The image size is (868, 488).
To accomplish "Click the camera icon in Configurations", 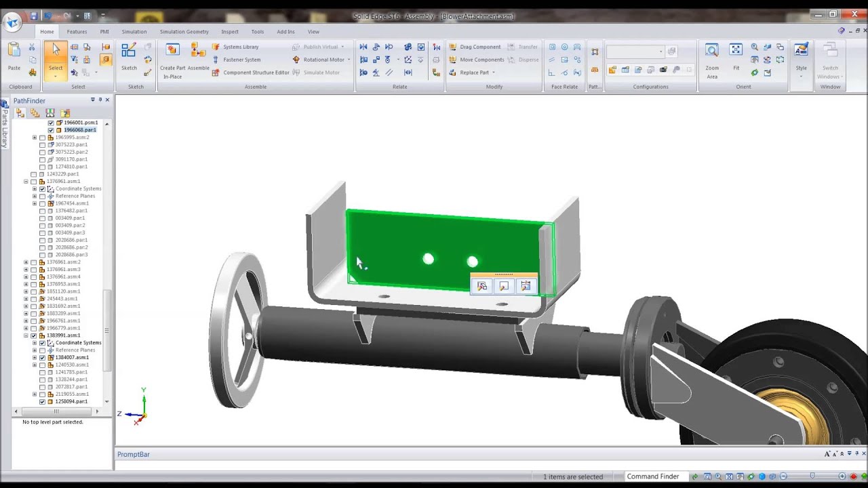I will [663, 69].
